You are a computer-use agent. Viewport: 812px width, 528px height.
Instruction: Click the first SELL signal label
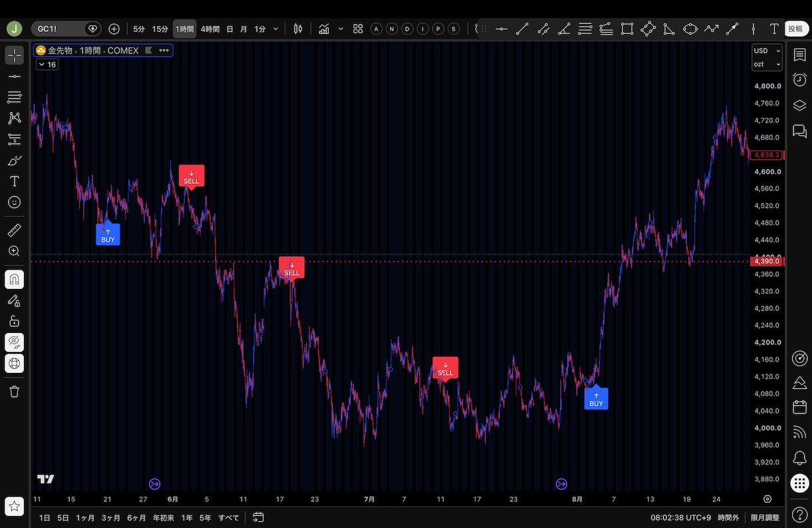(x=191, y=176)
